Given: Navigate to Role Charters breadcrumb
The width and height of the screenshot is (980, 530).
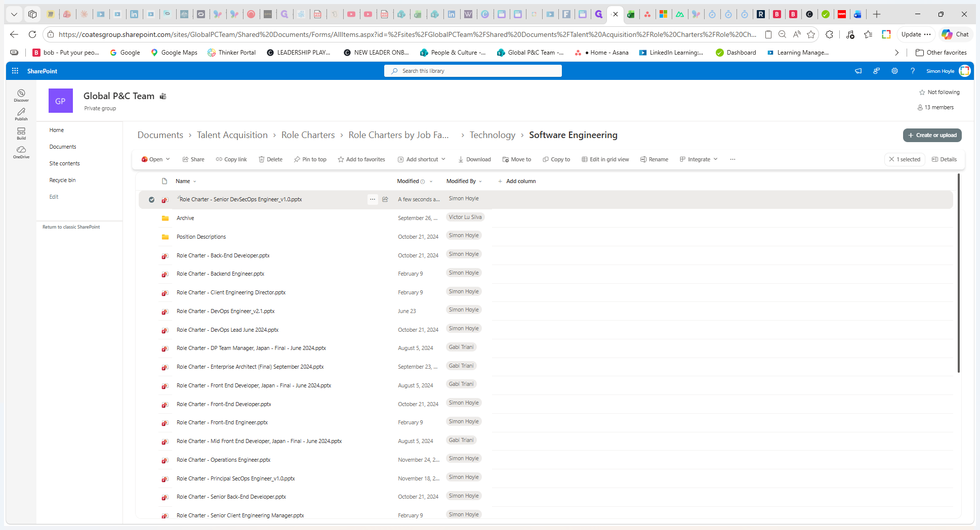Looking at the screenshot, I should coord(308,135).
